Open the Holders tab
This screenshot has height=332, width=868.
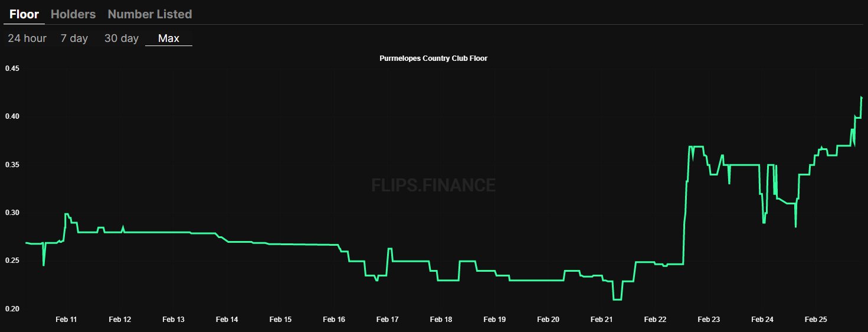pyautogui.click(x=73, y=14)
